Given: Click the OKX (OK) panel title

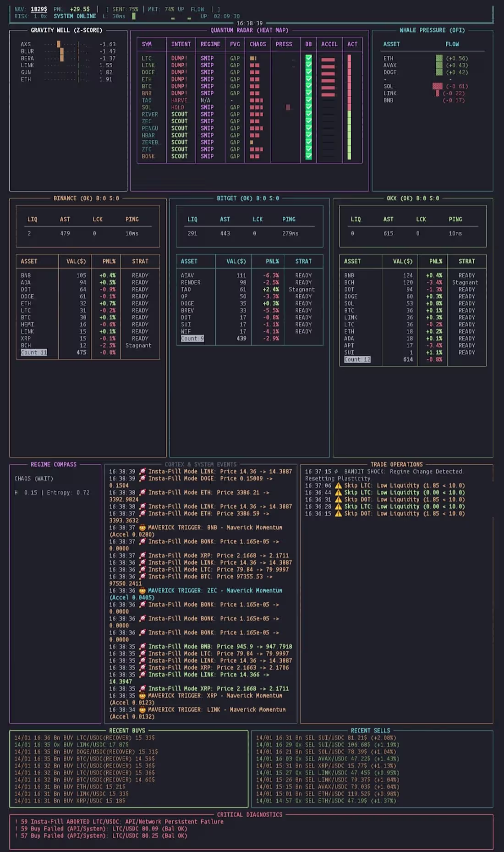Looking at the screenshot, I should [413, 198].
